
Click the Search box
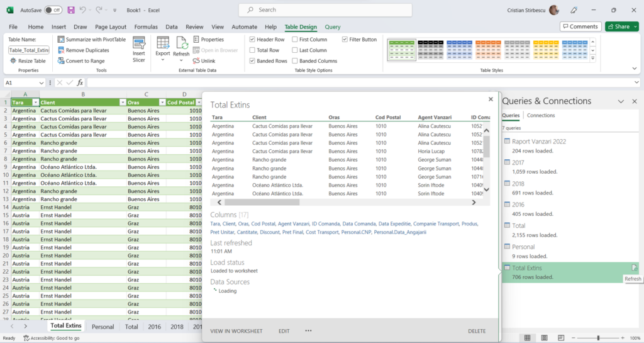coord(325,10)
